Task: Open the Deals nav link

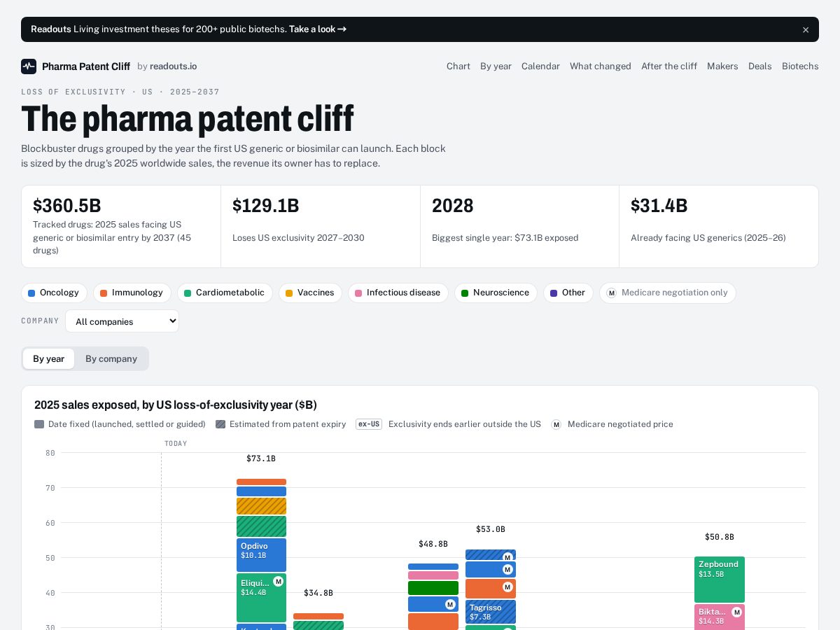Action: [x=760, y=66]
